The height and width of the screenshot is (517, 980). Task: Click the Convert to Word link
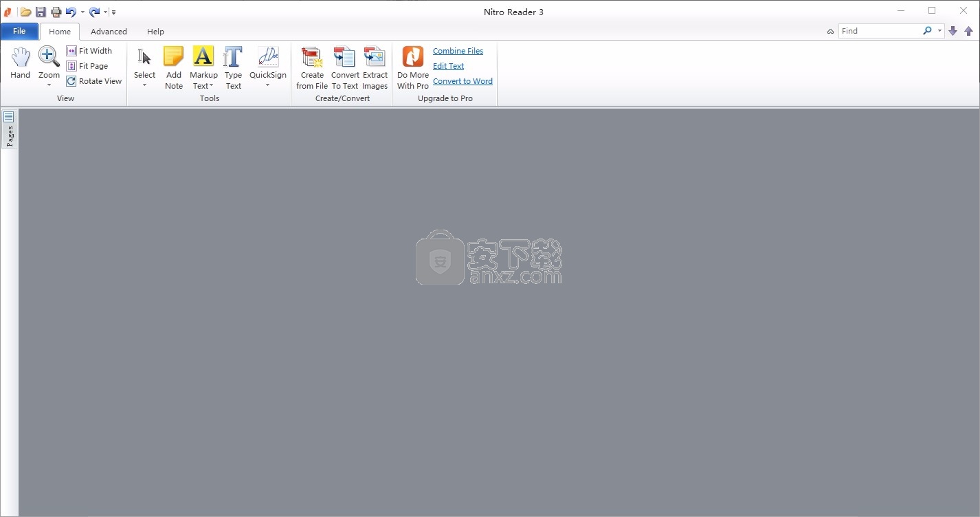463,81
